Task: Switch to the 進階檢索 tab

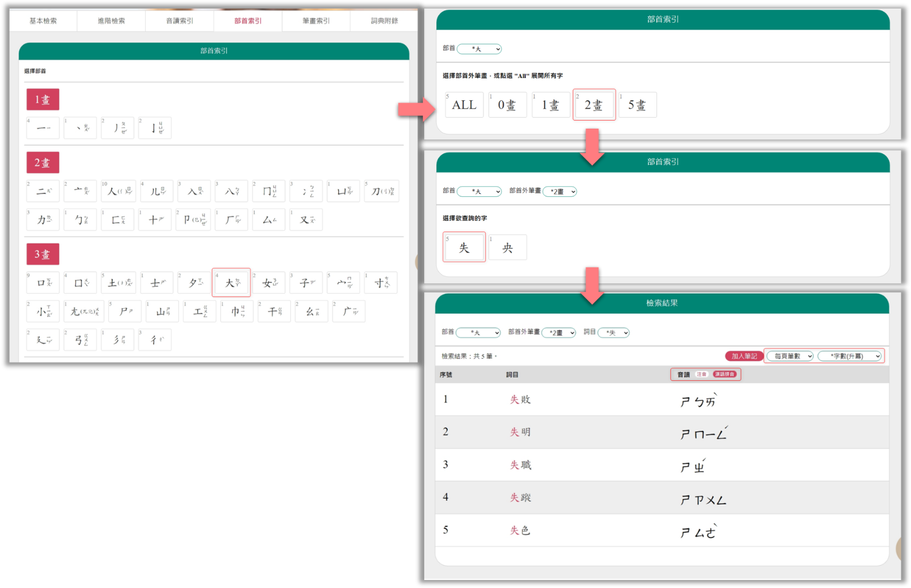Action: click(111, 20)
